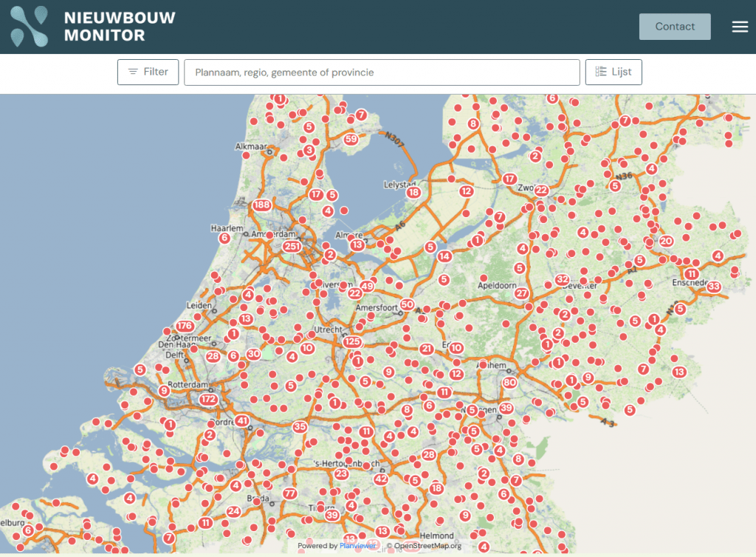Select the 39 cluster near Nijmegen
Image resolution: width=756 pixels, height=557 pixels.
506,408
